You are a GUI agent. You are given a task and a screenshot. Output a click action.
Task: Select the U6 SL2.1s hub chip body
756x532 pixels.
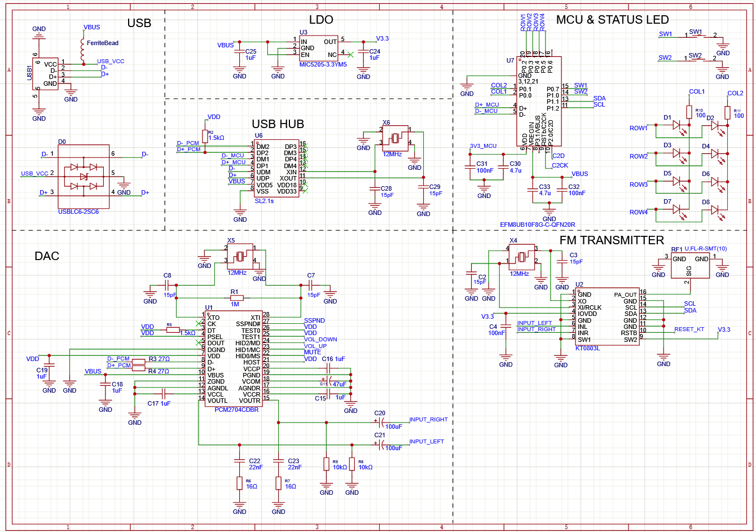pos(276,168)
